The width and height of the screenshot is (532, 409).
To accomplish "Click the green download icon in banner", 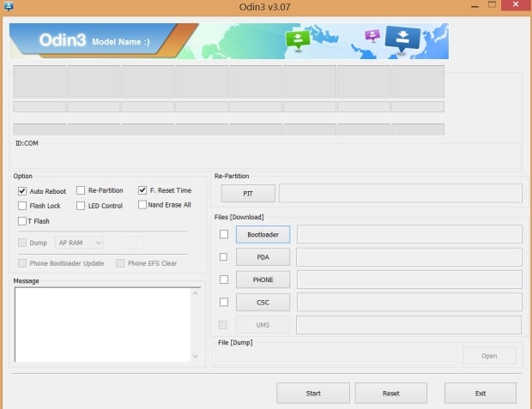I will [298, 39].
